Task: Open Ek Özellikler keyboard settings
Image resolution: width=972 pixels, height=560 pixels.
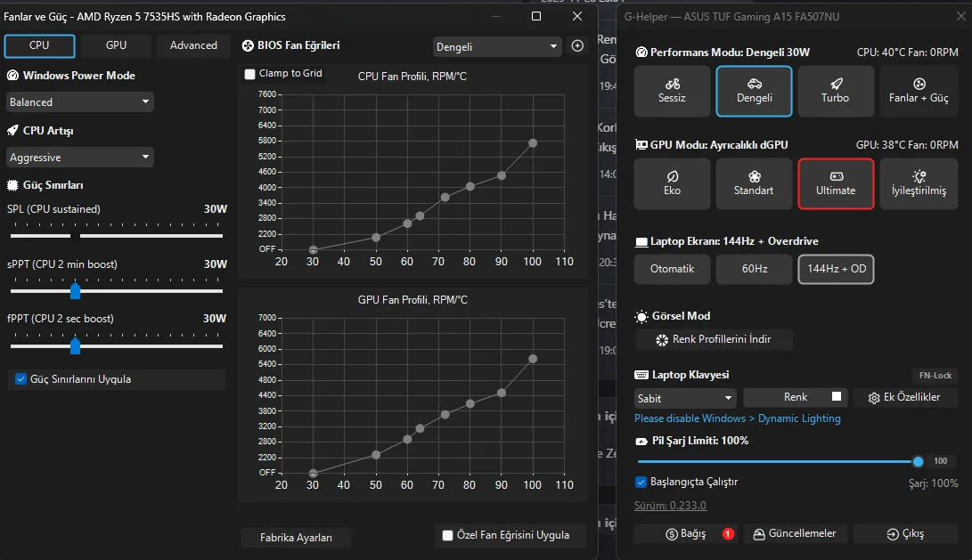Action: pos(905,398)
